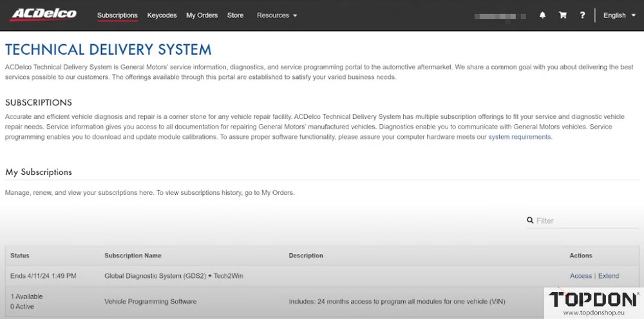Sort by the Subscription Name column header
644x319 pixels.
[133, 255]
